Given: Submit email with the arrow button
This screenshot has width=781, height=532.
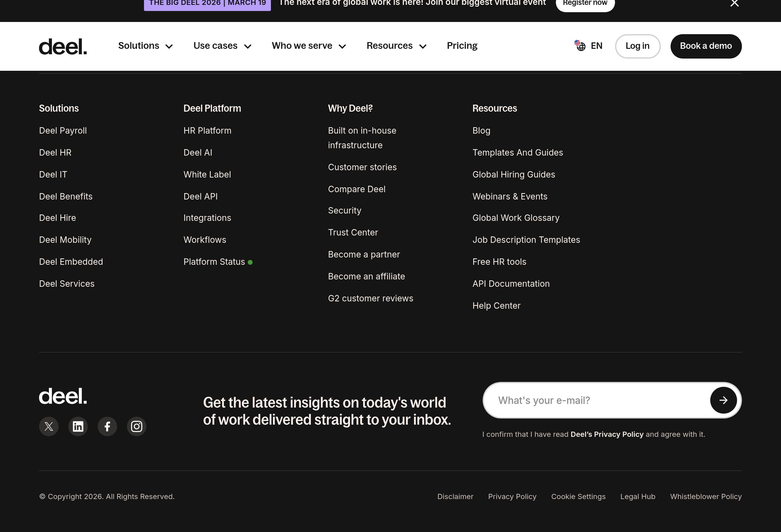Looking at the screenshot, I should click(x=723, y=400).
